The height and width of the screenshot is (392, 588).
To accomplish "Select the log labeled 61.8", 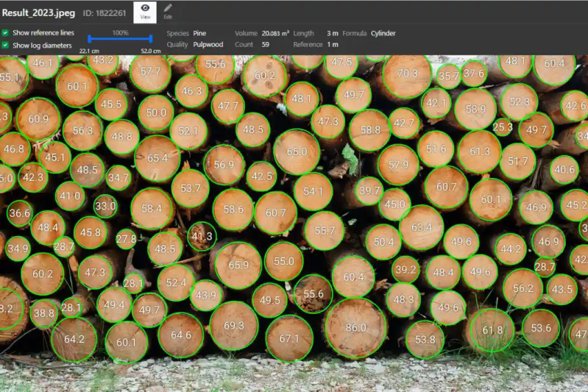I will [492, 330].
